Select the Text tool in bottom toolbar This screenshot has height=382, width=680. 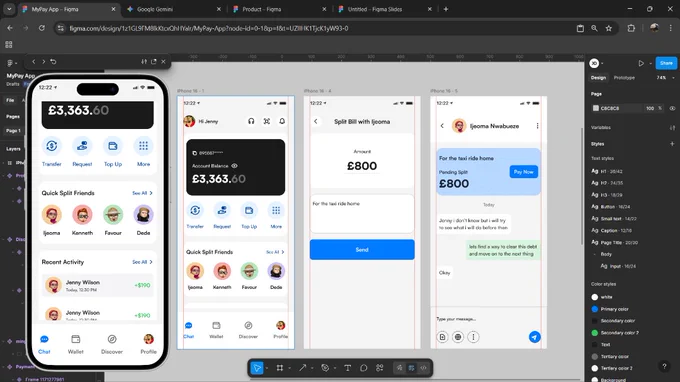(347, 368)
